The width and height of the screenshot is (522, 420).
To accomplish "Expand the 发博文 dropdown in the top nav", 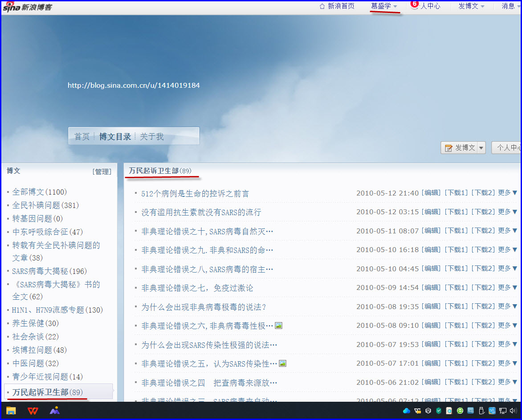I will pyautogui.click(x=482, y=6).
